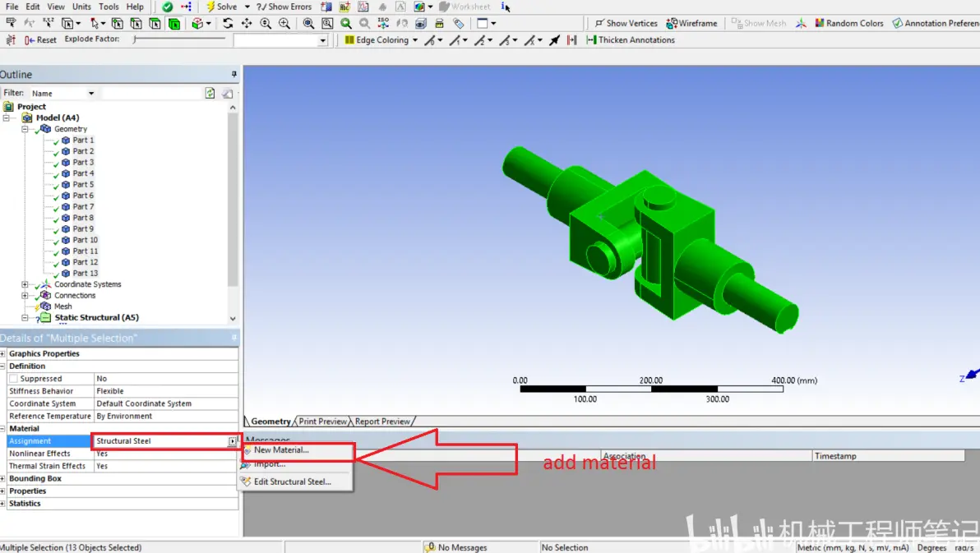Viewport: 980px width, 553px height.
Task: Click the Reset explode button
Action: 40,40
